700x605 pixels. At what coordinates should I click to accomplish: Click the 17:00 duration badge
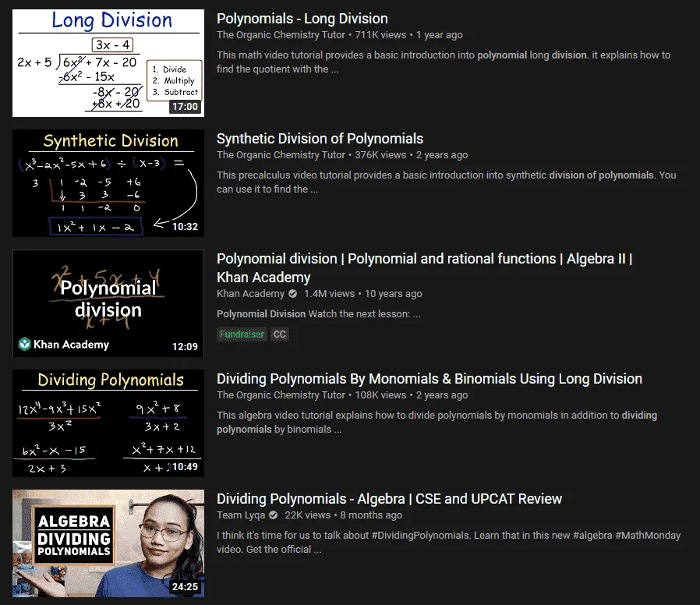pyautogui.click(x=185, y=107)
